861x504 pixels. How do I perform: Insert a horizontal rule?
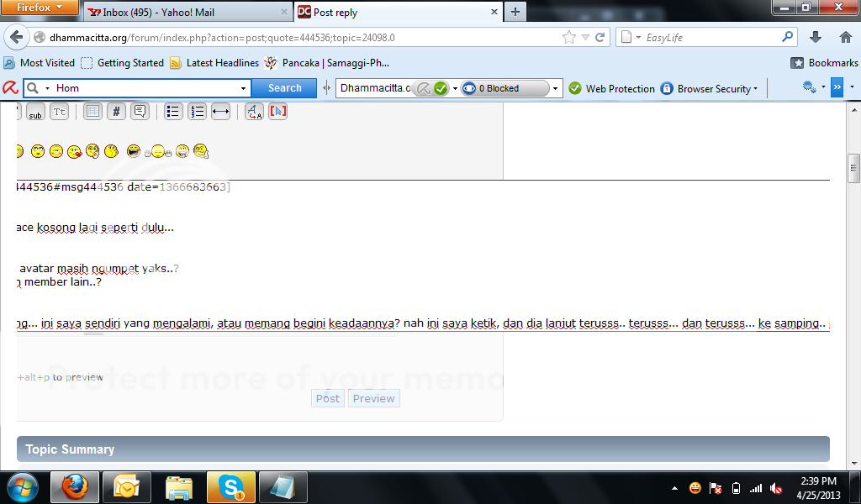[x=220, y=112]
